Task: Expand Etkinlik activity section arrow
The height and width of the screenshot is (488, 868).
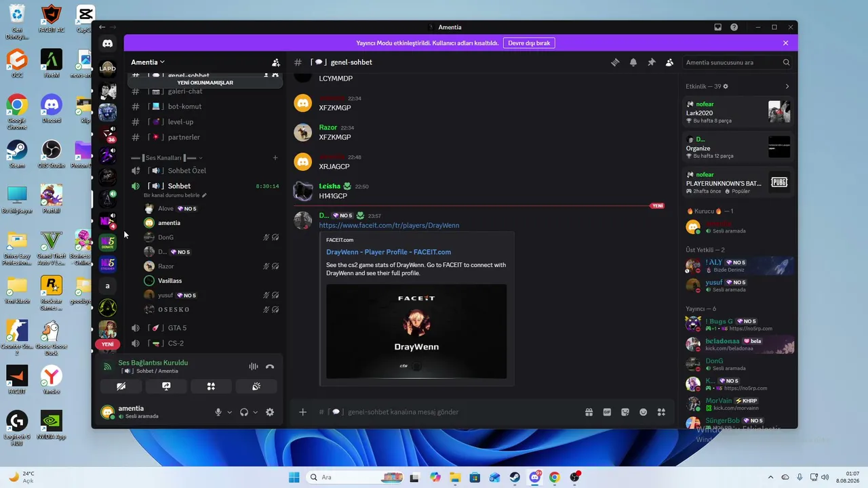Action: [x=787, y=87]
